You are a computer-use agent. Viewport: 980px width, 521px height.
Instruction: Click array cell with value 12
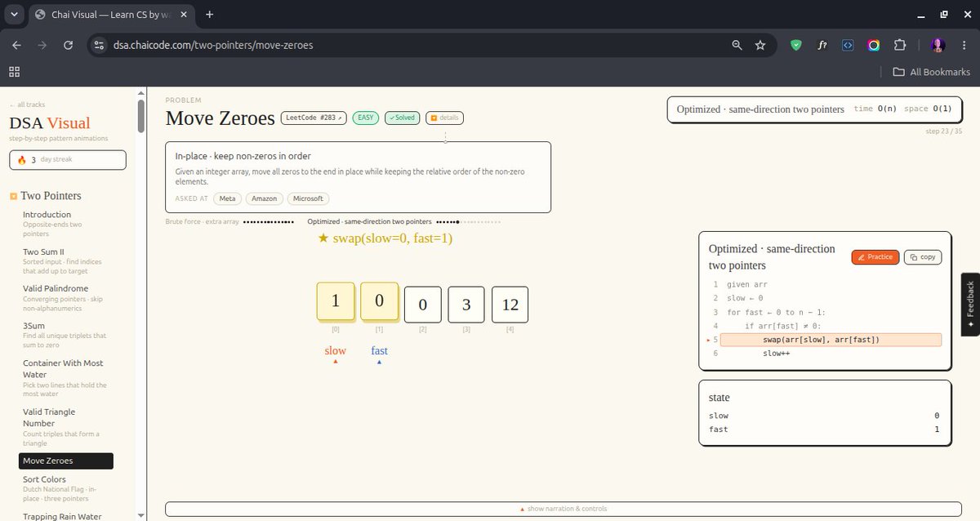coord(510,305)
